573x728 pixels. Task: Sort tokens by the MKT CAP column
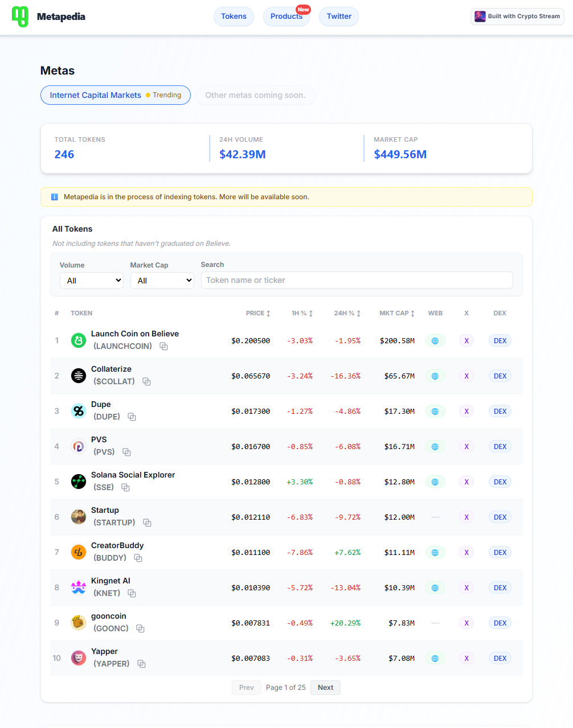[x=397, y=313]
